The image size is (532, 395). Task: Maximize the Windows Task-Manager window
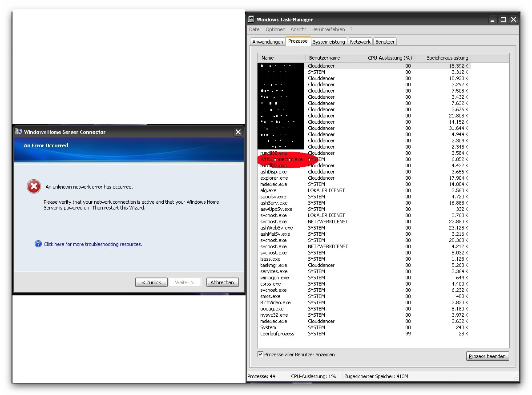click(x=503, y=20)
